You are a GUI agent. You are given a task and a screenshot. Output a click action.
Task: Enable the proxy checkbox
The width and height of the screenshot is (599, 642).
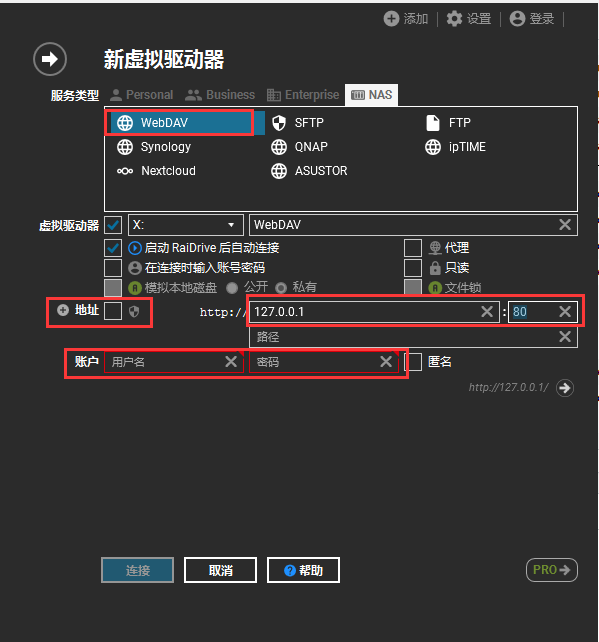413,248
